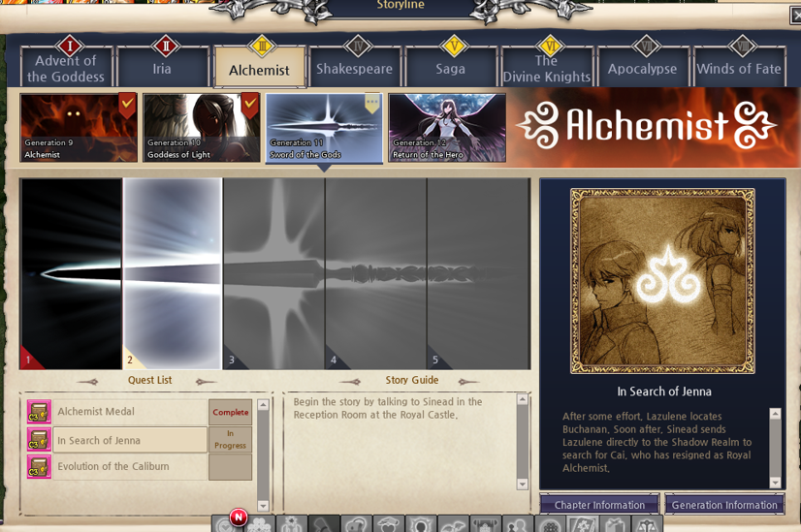Open the Winds of Fate tab

click(739, 68)
